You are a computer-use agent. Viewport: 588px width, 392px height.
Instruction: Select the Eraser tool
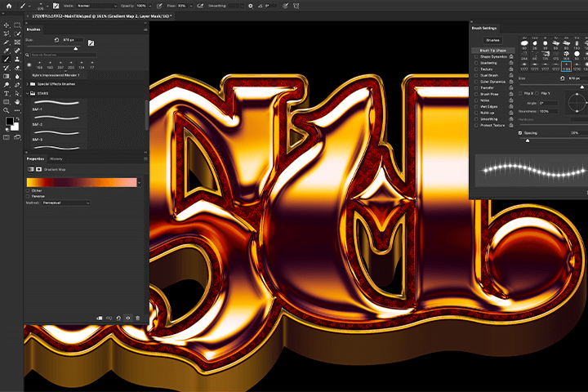17,68
